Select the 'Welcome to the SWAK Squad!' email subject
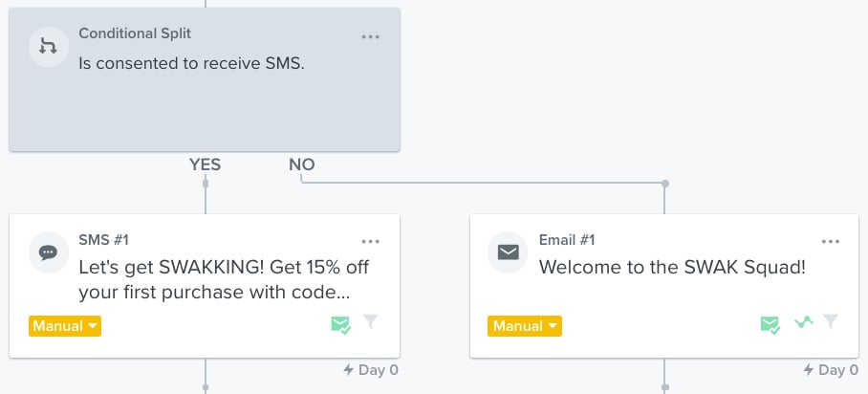This screenshot has height=394, width=868. point(672,268)
